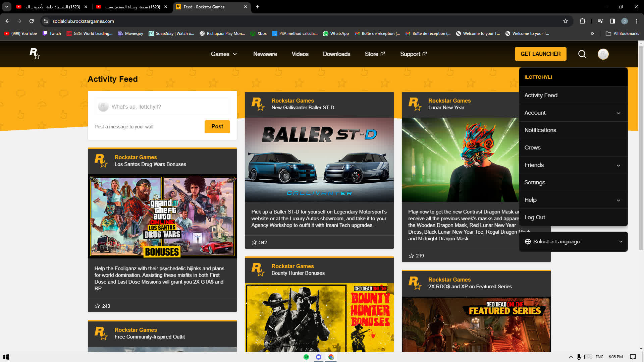Like the Lunar New Year post star
Image resolution: width=644 pixels, height=362 pixels.
coord(412,256)
